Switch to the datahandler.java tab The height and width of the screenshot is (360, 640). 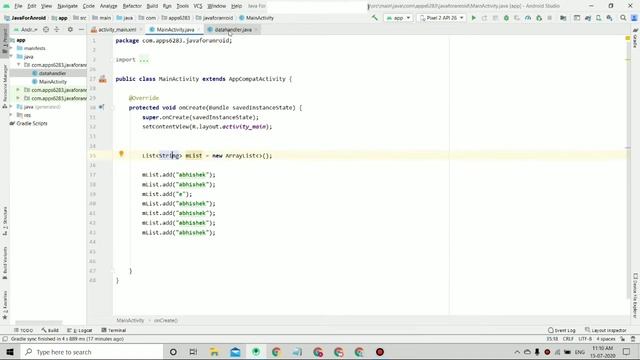coord(233,30)
